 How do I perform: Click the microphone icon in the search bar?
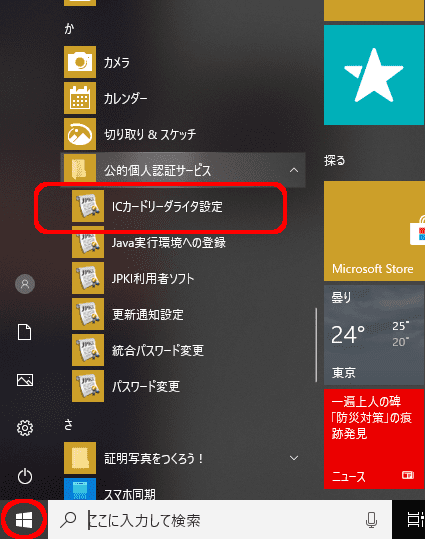click(371, 520)
